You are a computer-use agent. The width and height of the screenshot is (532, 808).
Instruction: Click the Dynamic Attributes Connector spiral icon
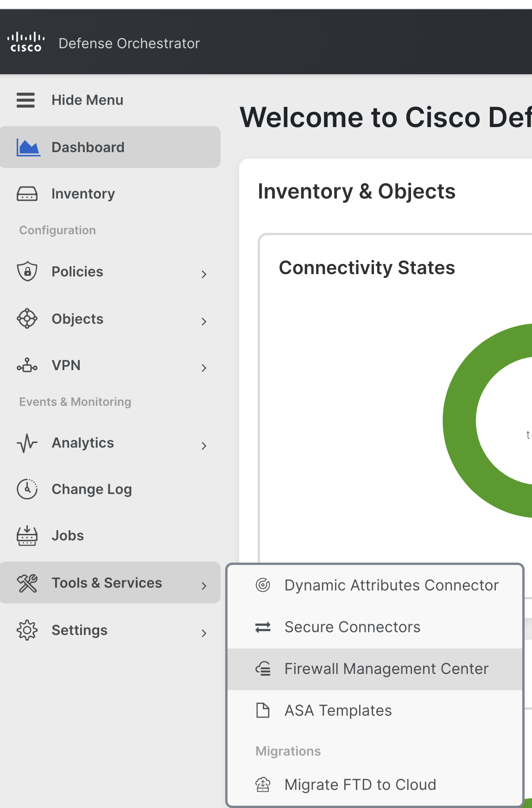point(263,585)
